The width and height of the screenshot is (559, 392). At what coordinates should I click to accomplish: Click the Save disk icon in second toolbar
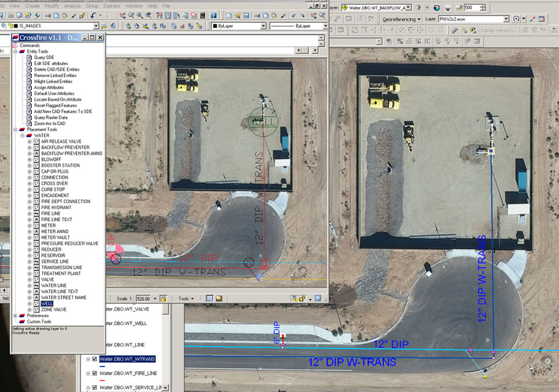click(x=246, y=16)
